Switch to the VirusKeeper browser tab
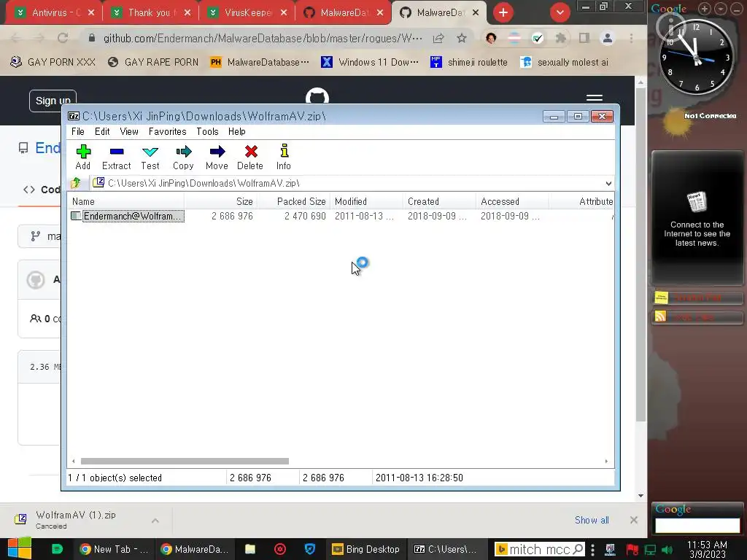This screenshot has height=560, width=747. [x=247, y=12]
